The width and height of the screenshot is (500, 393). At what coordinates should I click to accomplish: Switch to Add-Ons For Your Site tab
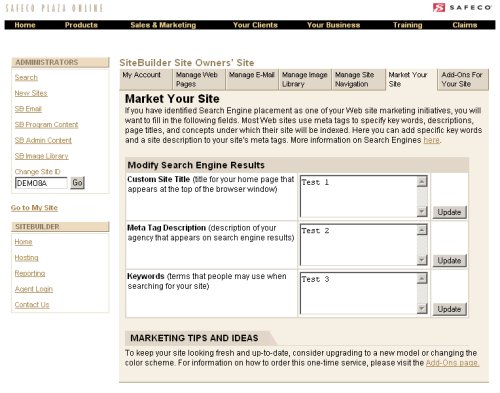463,79
